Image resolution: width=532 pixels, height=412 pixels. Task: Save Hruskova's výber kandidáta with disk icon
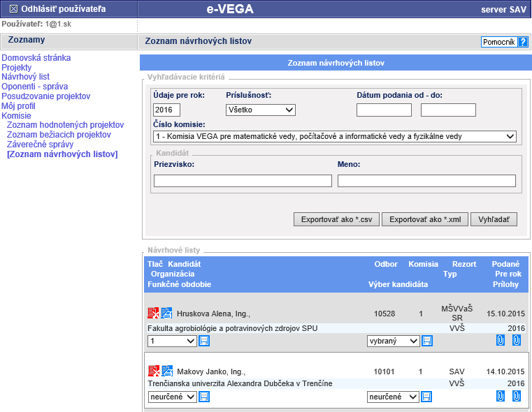pyautogui.click(x=427, y=341)
